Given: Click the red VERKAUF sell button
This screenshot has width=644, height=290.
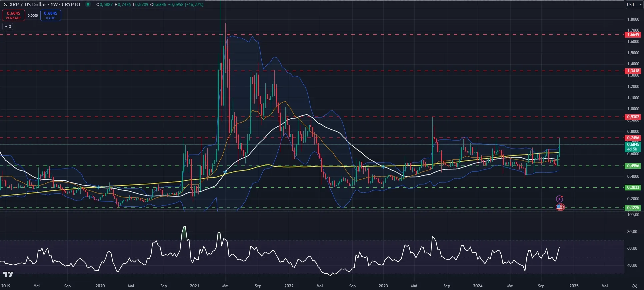Looking at the screenshot, I should click(x=13, y=15).
